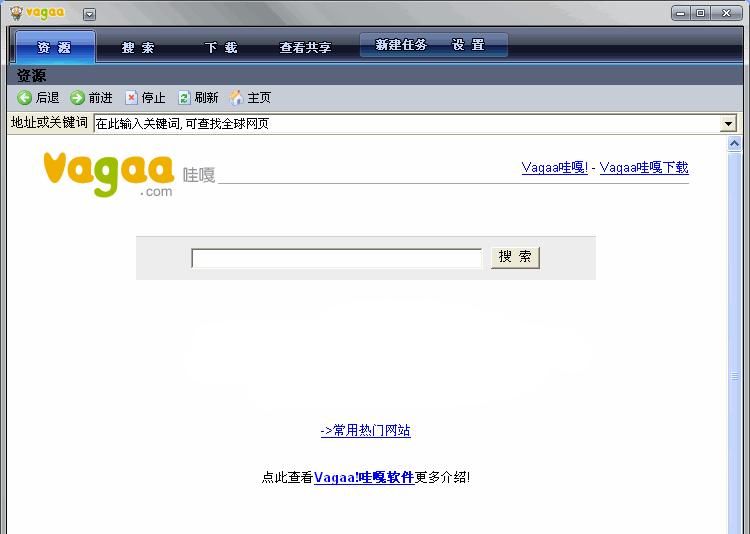
Task: Maximize the Vagaa window
Action: [x=700, y=13]
